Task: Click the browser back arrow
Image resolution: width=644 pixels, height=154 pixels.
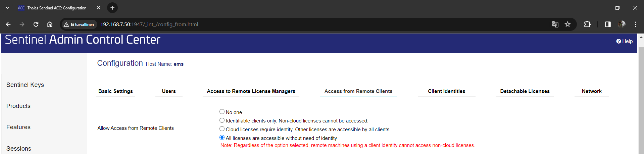Action: pyautogui.click(x=8, y=24)
